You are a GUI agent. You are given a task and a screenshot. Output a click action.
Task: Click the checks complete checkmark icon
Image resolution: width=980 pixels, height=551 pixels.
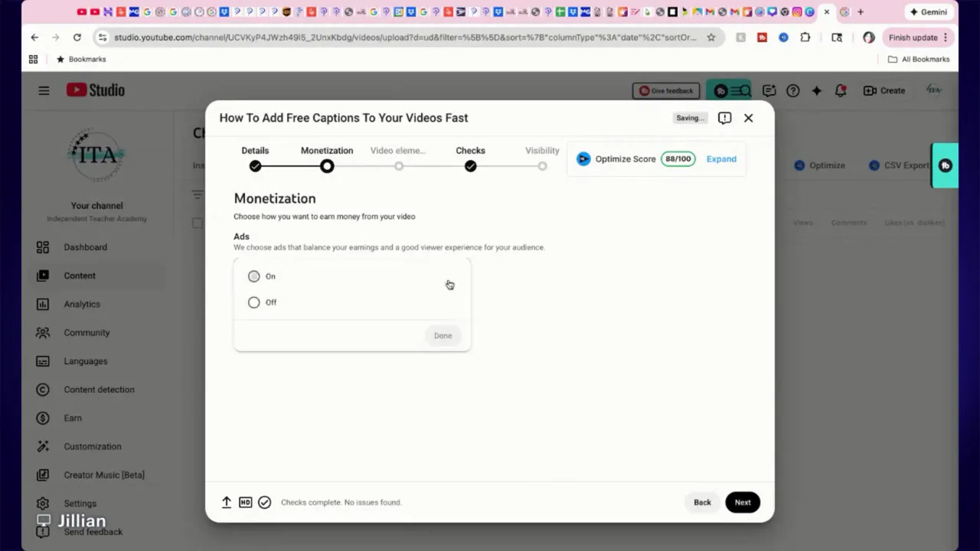click(264, 502)
